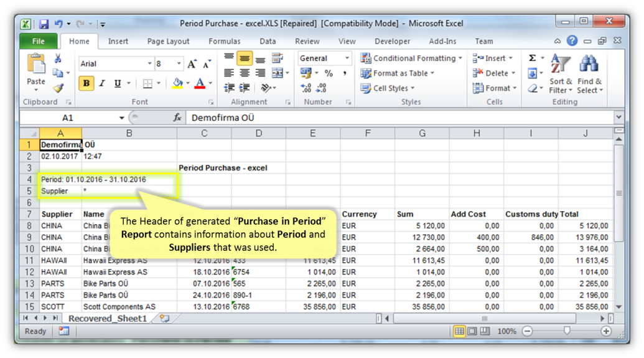The image size is (644, 358).
Task: Switch to the Page Layout tab
Action: click(168, 41)
